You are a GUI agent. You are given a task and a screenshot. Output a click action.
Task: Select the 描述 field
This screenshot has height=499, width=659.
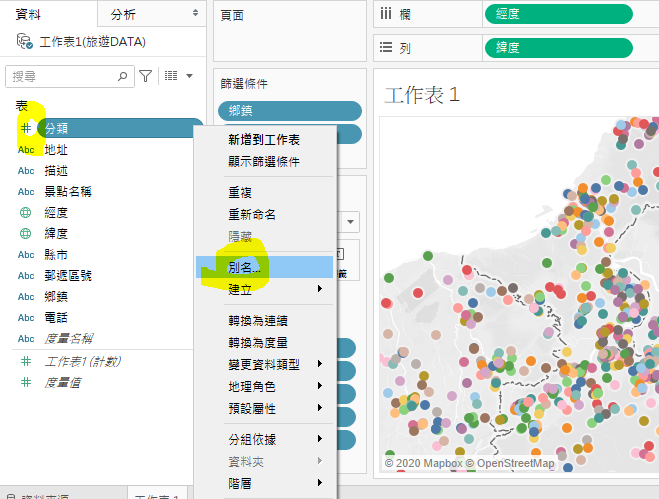pyautogui.click(x=56, y=171)
